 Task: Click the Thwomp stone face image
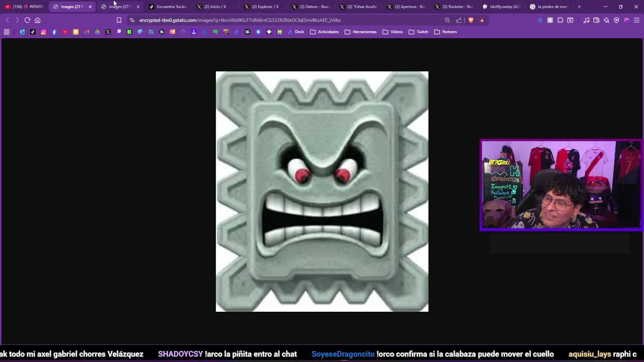coord(322,192)
